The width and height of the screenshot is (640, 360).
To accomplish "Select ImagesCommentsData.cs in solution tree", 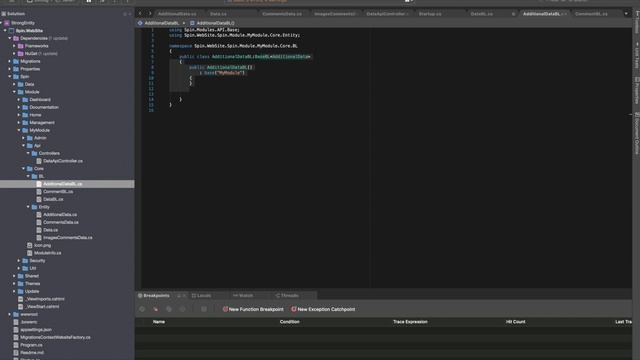I will (x=67, y=238).
